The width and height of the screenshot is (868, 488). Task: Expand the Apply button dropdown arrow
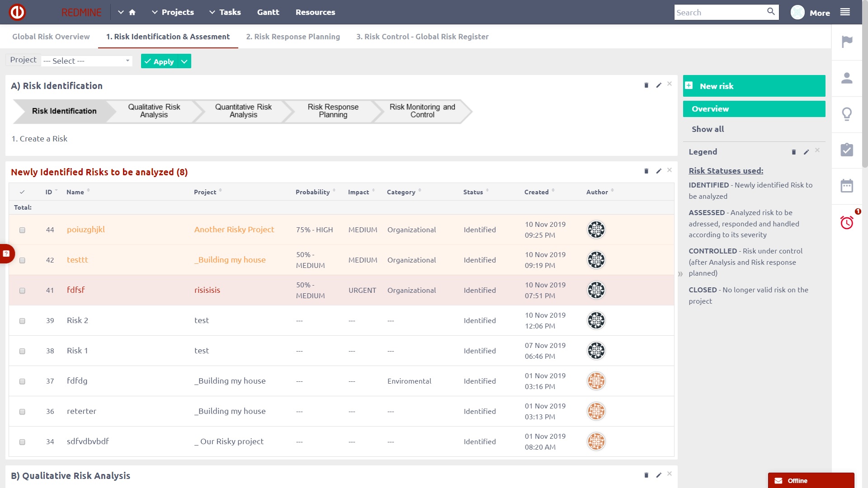pos(184,61)
